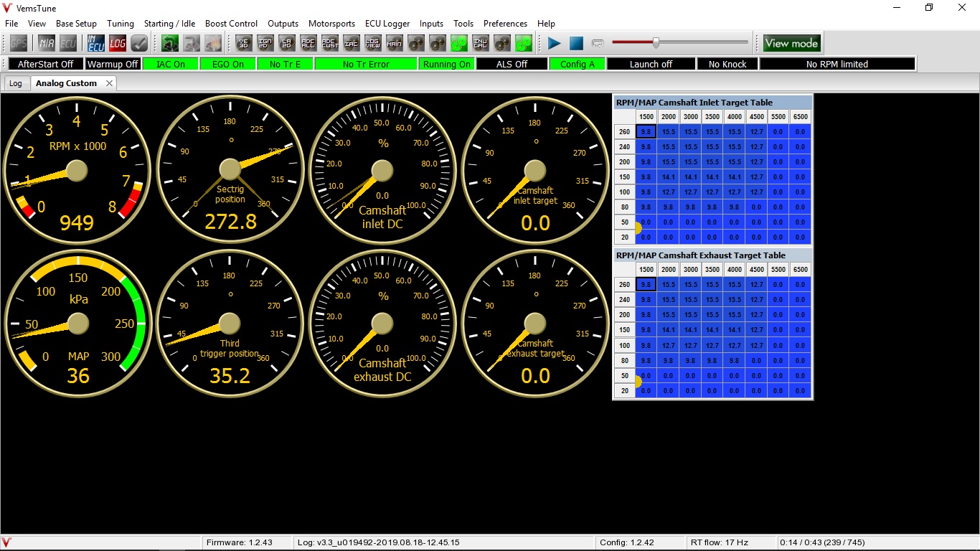Click the VemsTune logo in status bar
This screenshot has height=551, width=980.
click(6, 542)
